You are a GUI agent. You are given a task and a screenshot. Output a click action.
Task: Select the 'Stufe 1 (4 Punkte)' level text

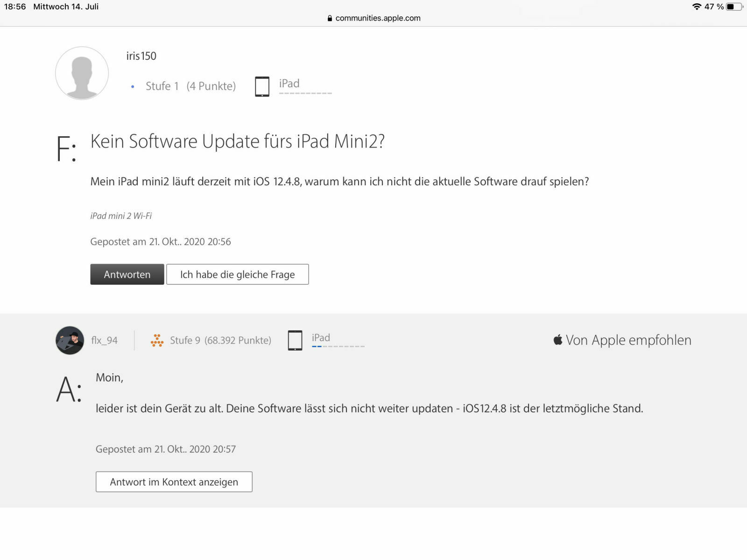point(190,86)
